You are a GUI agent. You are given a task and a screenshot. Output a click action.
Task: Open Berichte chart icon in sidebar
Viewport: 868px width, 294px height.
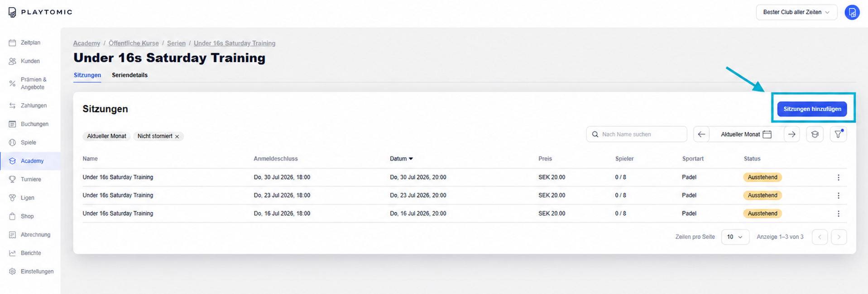[x=12, y=253]
